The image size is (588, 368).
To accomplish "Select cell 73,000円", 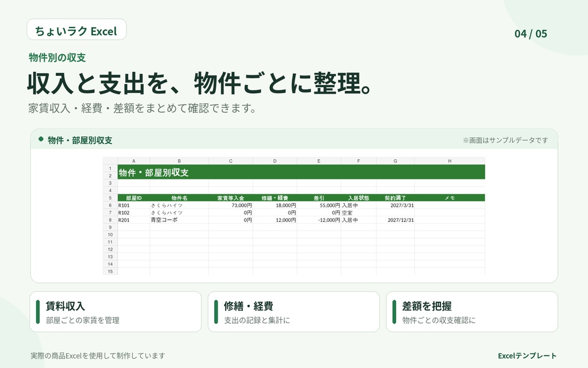I will pos(231,205).
